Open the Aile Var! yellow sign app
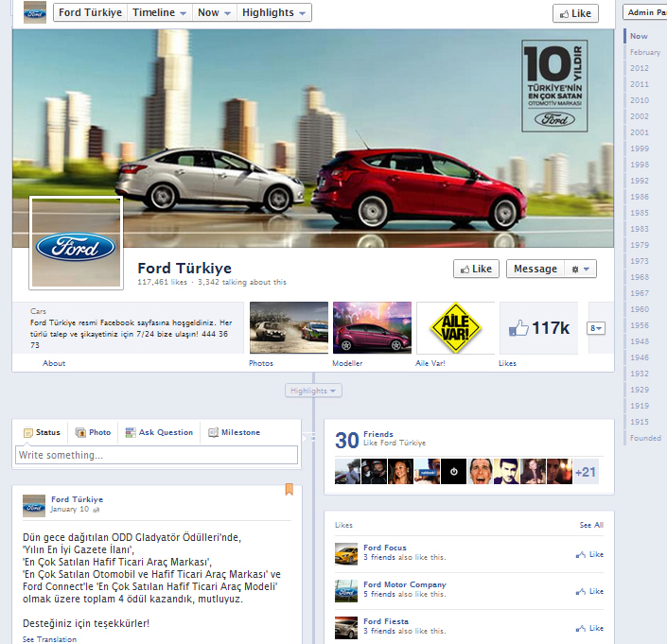The width and height of the screenshot is (667, 644). 456,327
